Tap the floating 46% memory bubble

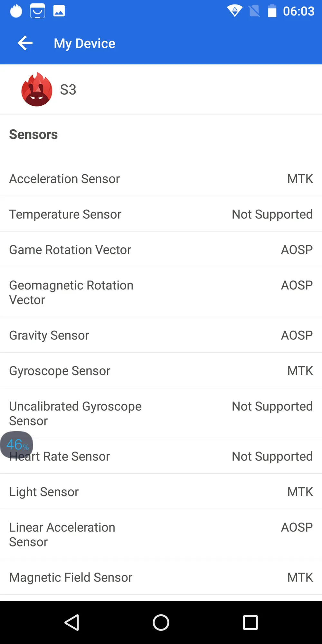click(x=17, y=445)
